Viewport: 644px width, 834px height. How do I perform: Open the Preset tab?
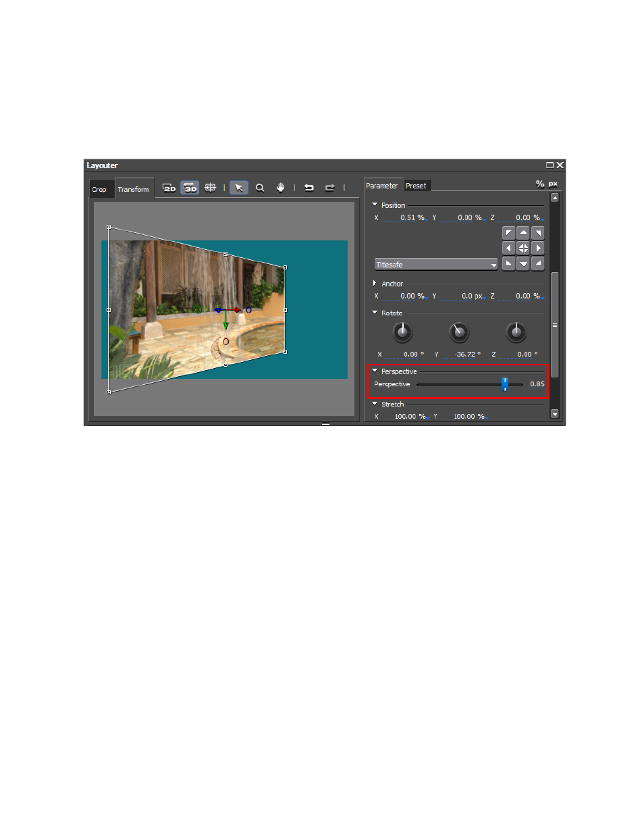416,186
